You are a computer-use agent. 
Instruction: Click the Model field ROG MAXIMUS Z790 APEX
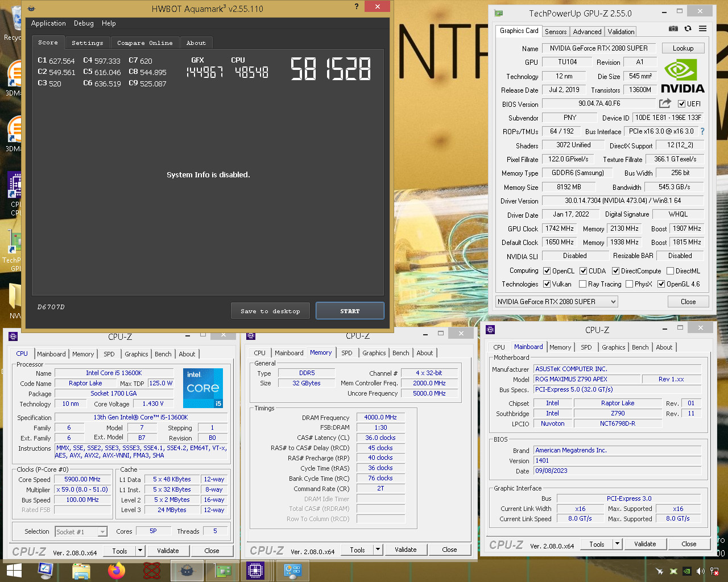click(586, 379)
